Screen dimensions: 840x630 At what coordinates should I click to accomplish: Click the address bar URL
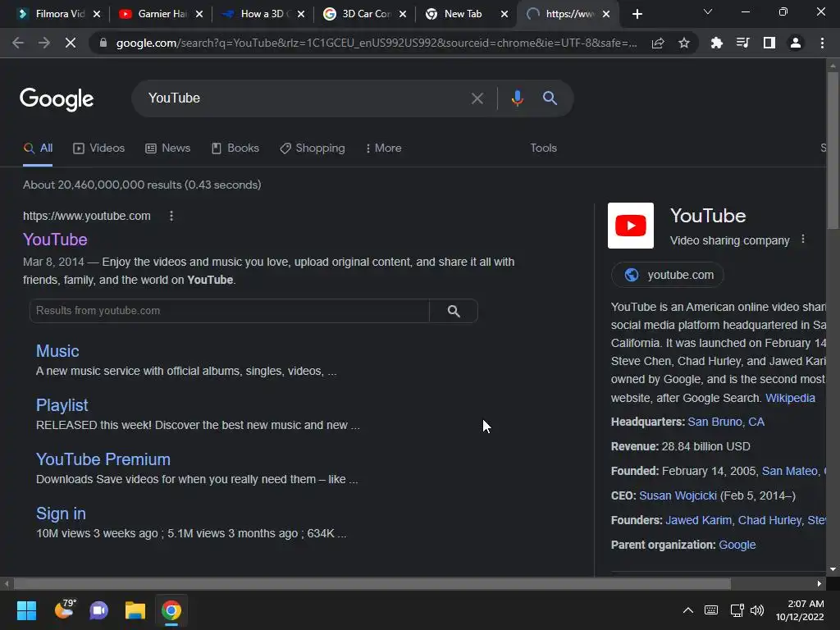tap(376, 43)
